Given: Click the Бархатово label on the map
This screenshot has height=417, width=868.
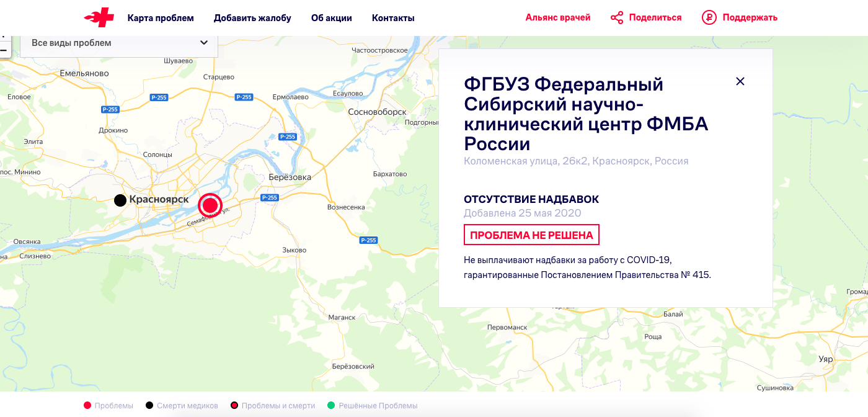Looking at the screenshot, I should click(x=390, y=174).
